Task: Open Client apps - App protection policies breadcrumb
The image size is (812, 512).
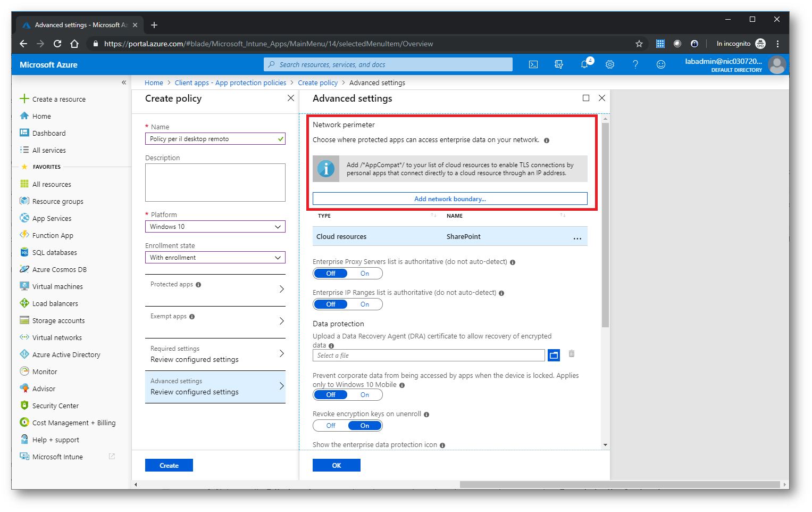Action: [230, 82]
